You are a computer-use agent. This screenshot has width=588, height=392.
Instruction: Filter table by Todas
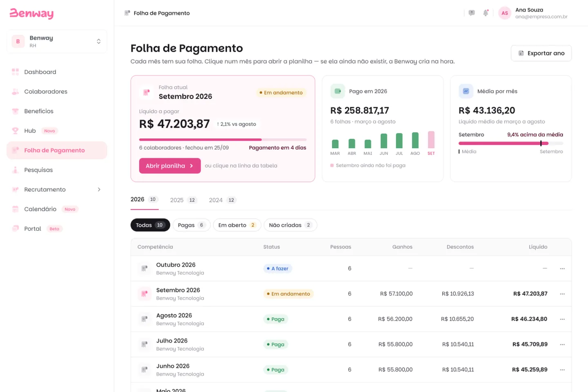point(150,225)
